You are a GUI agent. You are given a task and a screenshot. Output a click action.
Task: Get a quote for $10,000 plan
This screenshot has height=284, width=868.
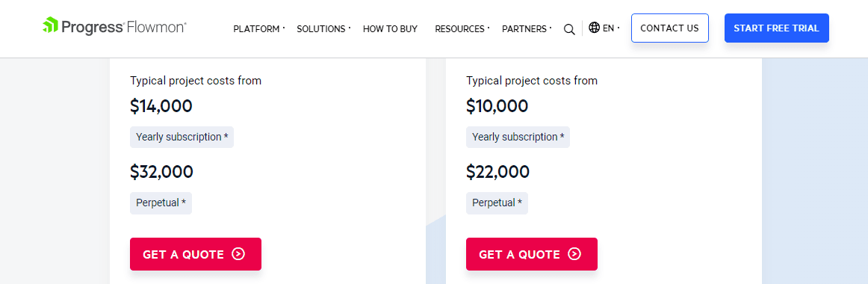(531, 254)
